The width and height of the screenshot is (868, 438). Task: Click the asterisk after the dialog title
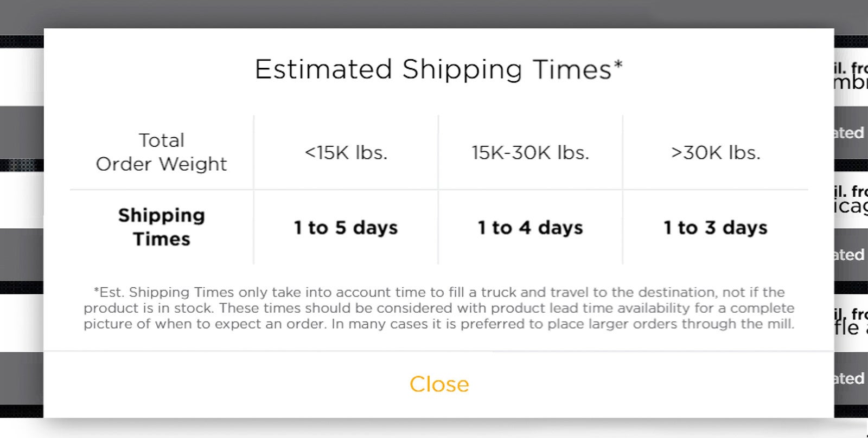tap(618, 64)
